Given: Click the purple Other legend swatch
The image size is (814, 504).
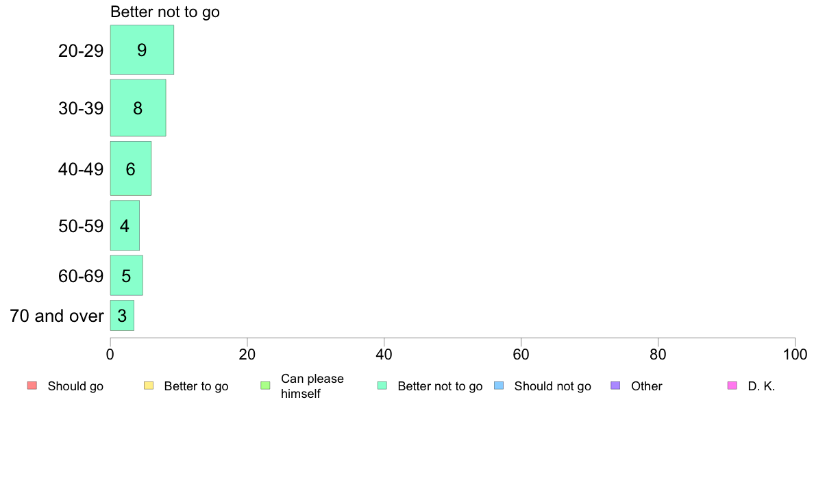Looking at the screenshot, I should [x=616, y=386].
